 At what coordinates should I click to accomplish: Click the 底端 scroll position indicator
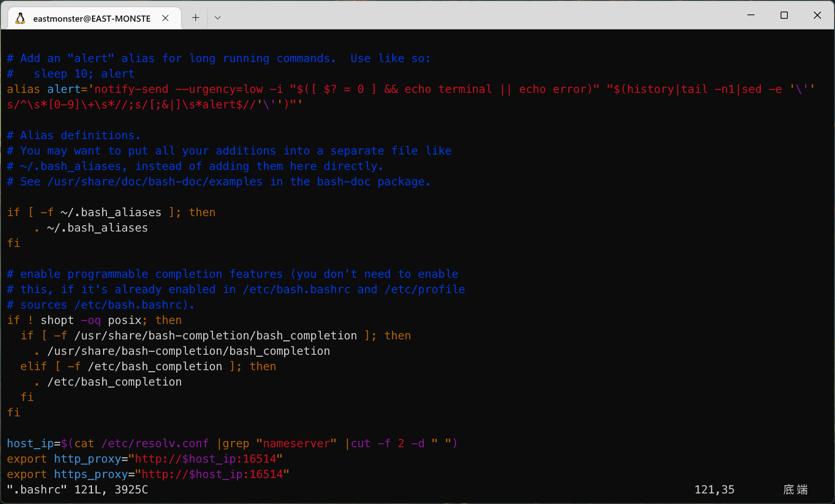point(795,490)
